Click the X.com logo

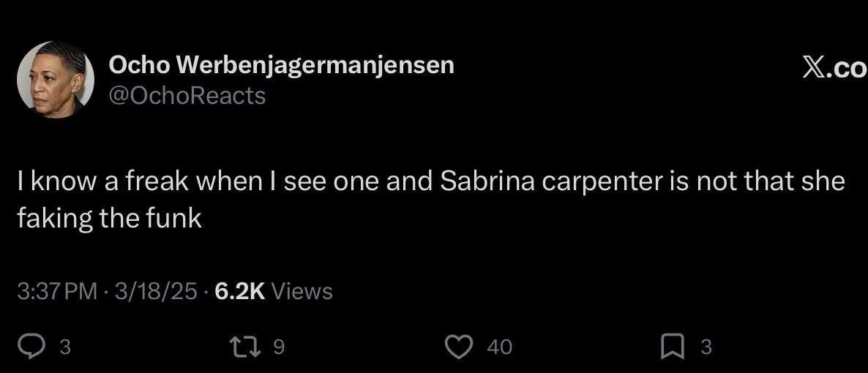coord(834,67)
